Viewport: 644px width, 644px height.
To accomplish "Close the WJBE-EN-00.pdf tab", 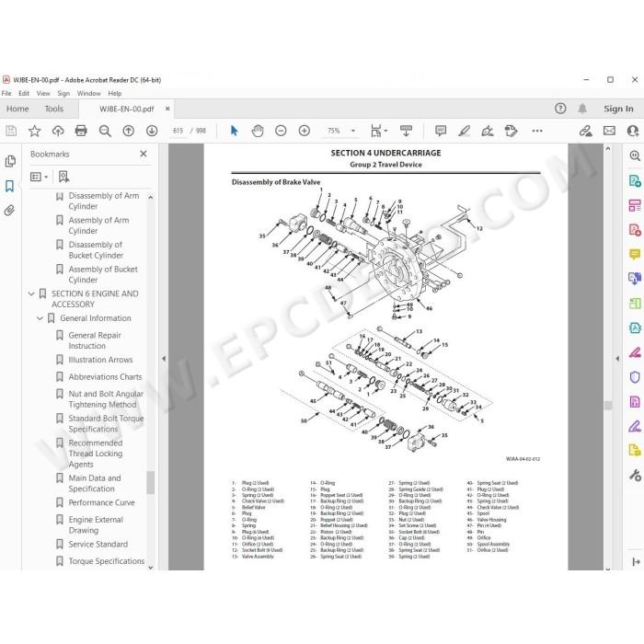I will tap(167, 109).
